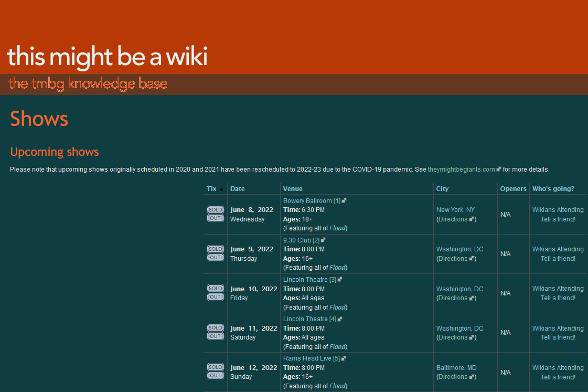Image resolution: width=588 pixels, height=392 pixels.
Task: Open the theymightbegiants.com link
Action: coord(461,169)
